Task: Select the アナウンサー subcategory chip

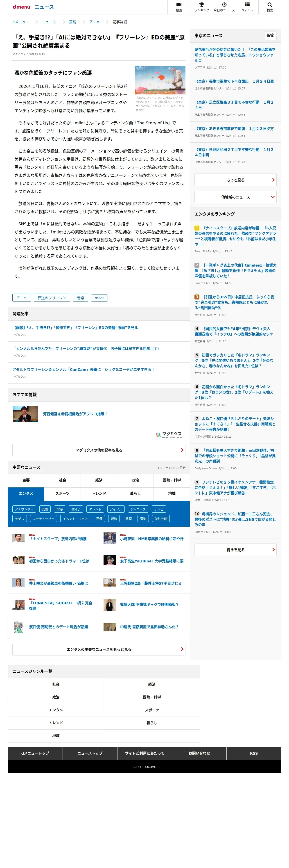Action: point(24,509)
